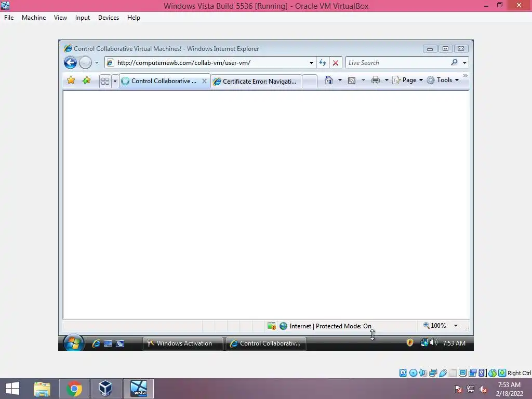Click Internet | Protected Mode: On status
Image resolution: width=532 pixels, height=399 pixels.
point(325,326)
